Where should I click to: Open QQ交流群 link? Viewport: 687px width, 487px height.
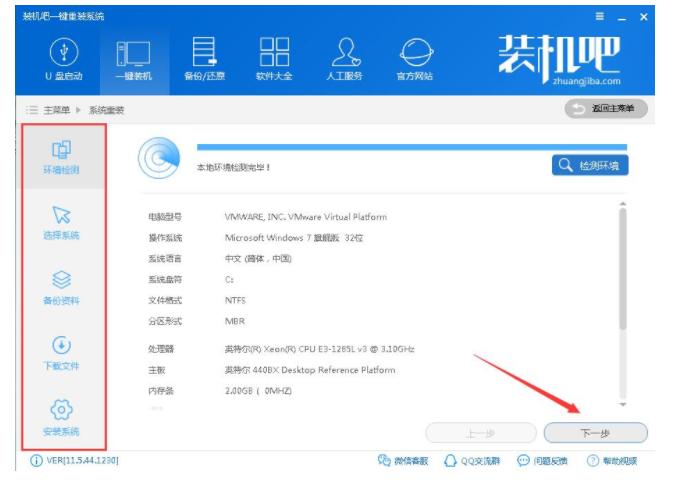[472, 461]
